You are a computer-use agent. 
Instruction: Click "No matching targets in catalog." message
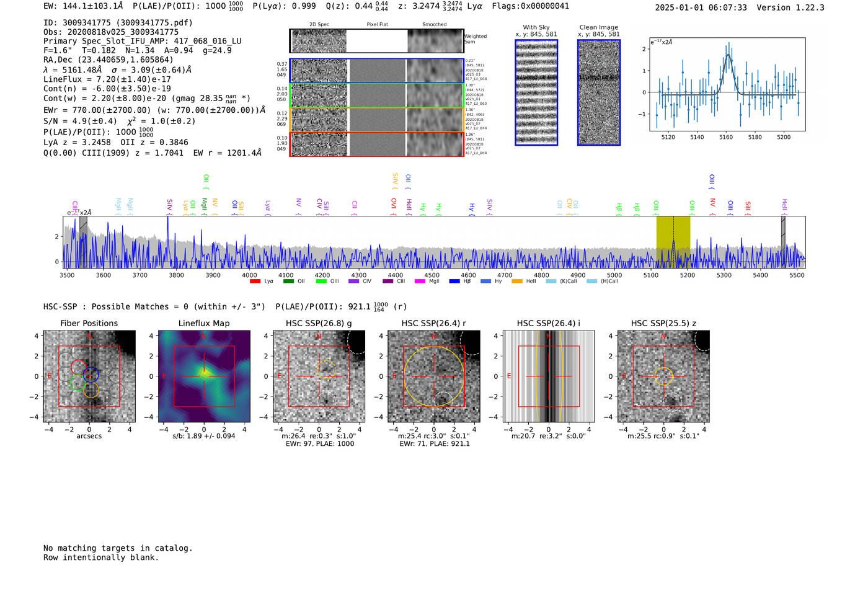click(x=118, y=548)
